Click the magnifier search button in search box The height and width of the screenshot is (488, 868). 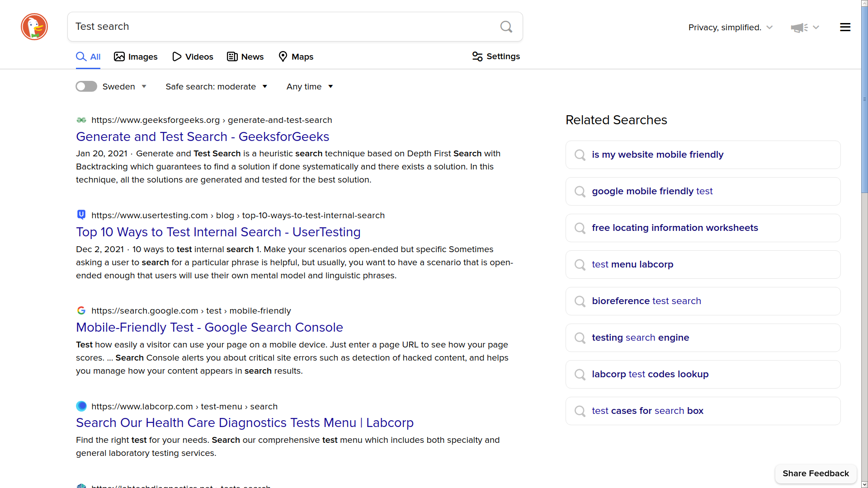[x=506, y=27]
